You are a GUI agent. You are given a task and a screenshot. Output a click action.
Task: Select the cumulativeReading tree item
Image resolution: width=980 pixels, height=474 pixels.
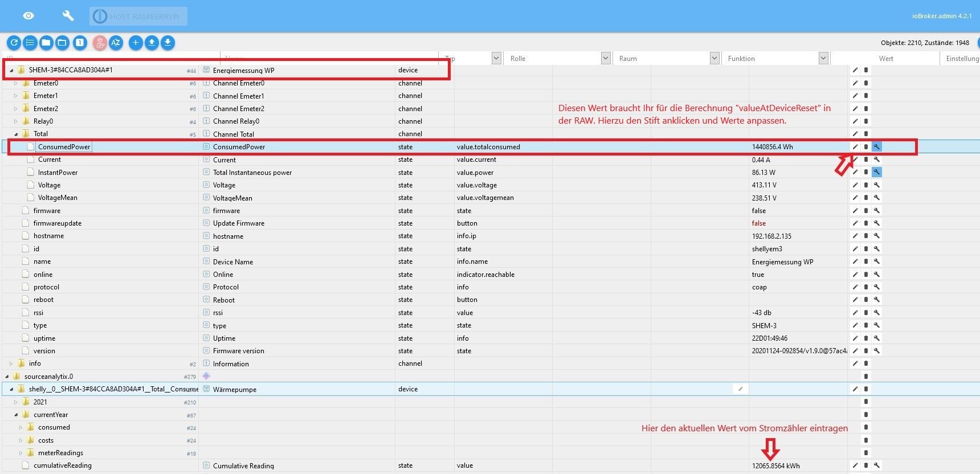point(62,465)
